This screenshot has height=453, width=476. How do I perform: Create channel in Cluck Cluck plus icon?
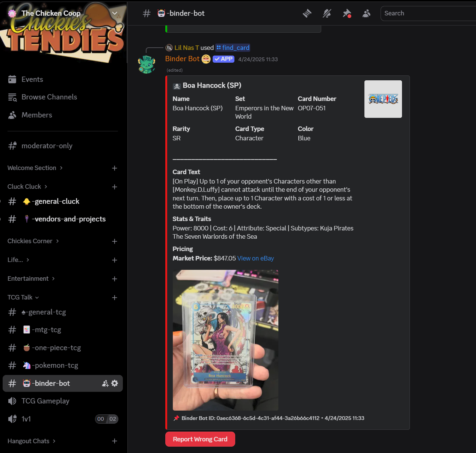[x=115, y=187]
